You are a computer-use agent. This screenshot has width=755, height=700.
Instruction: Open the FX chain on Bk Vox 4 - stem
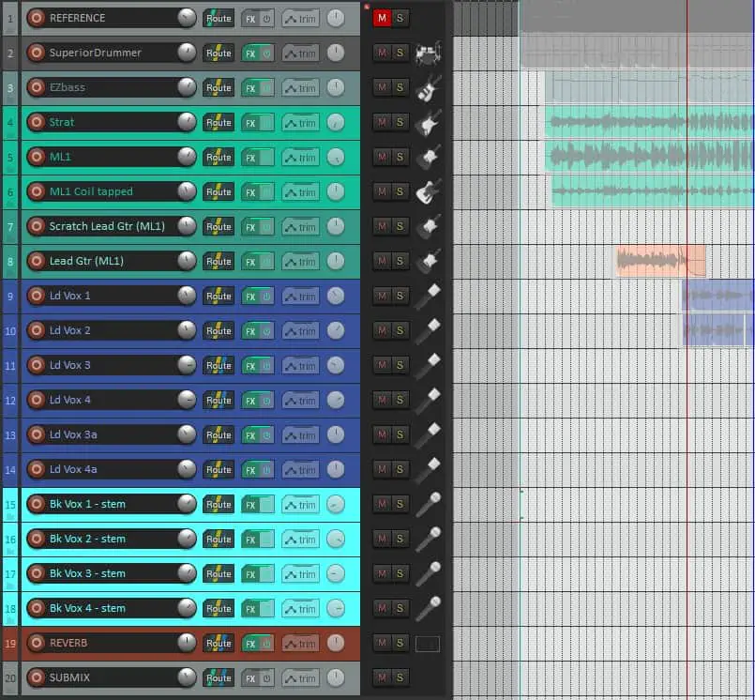click(250, 608)
